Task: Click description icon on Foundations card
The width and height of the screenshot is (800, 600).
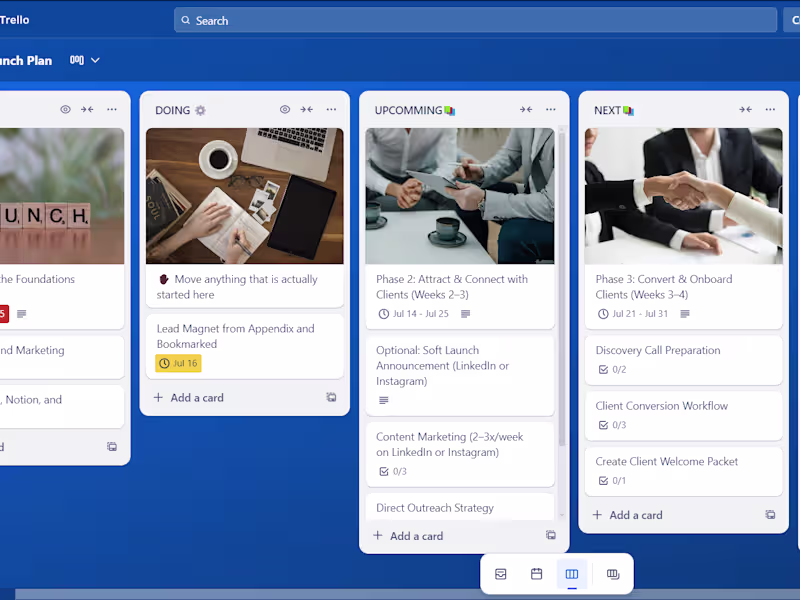Action: [x=21, y=314]
